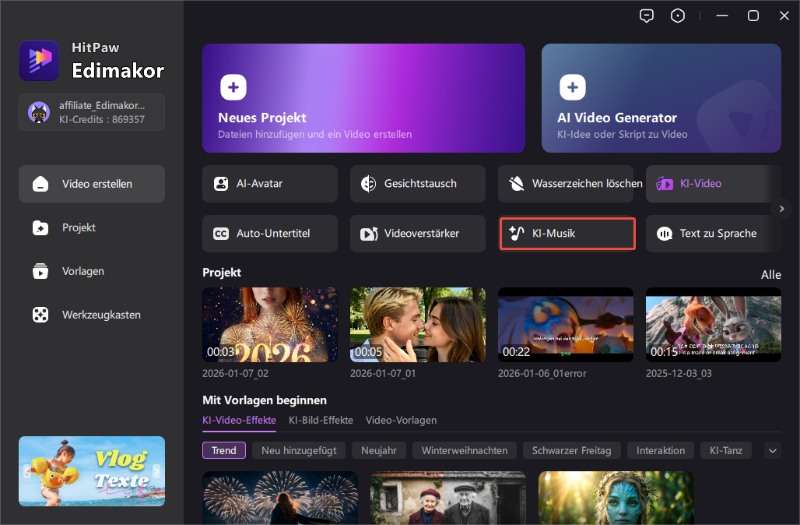
Task: Switch to the KI-Bild-Effekte tab
Action: 320,420
